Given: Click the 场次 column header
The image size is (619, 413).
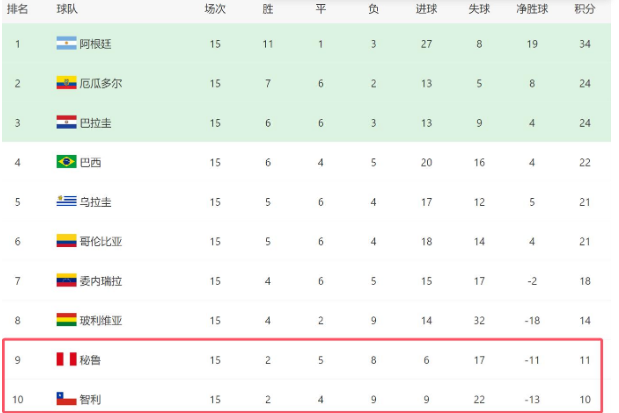Looking at the screenshot, I should (215, 9).
